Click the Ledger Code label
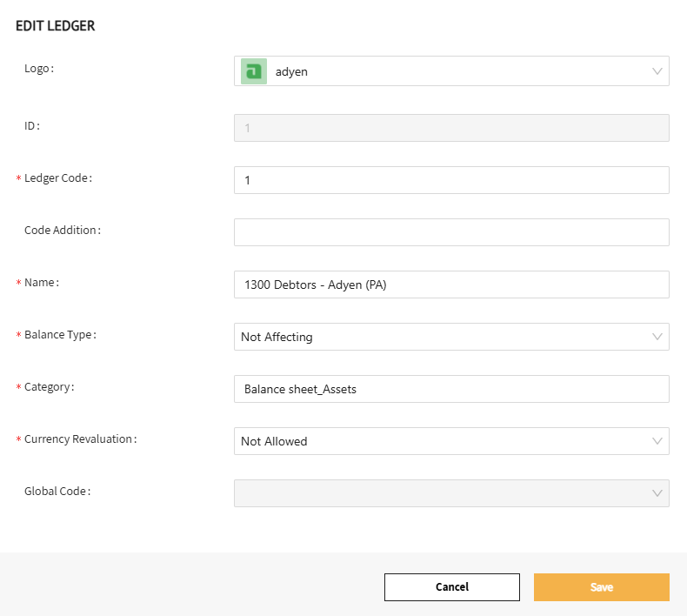 click(58, 177)
